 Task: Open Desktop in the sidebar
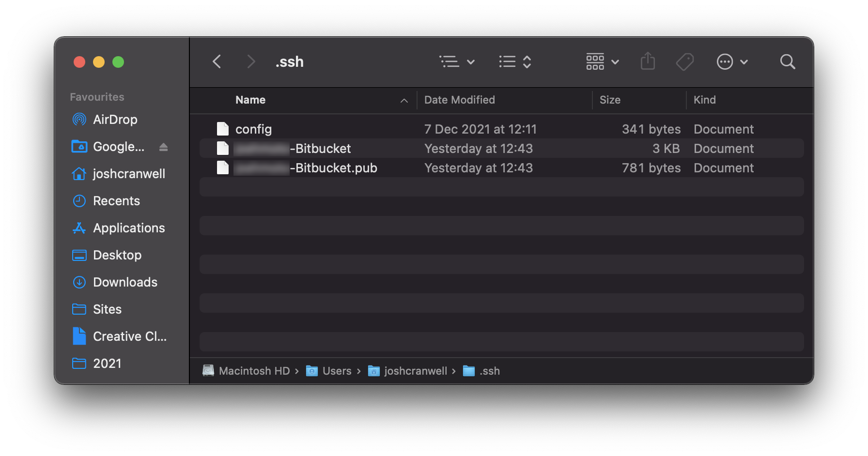pos(117,255)
